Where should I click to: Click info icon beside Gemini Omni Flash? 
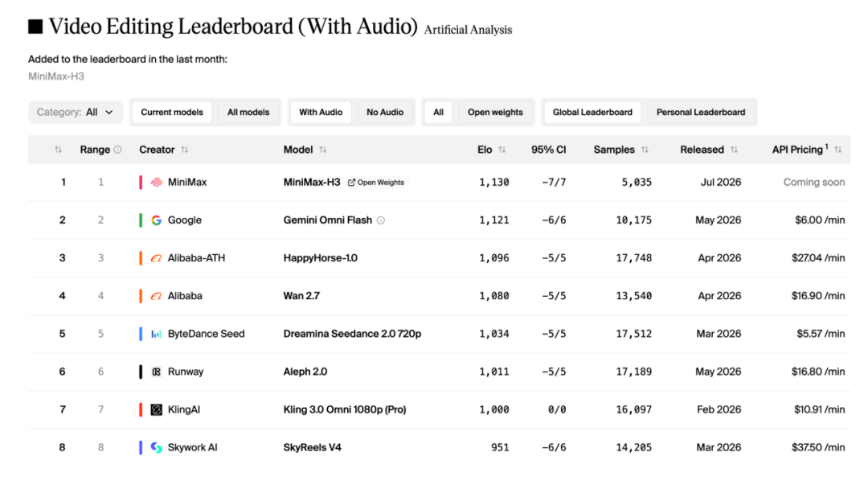tap(381, 220)
